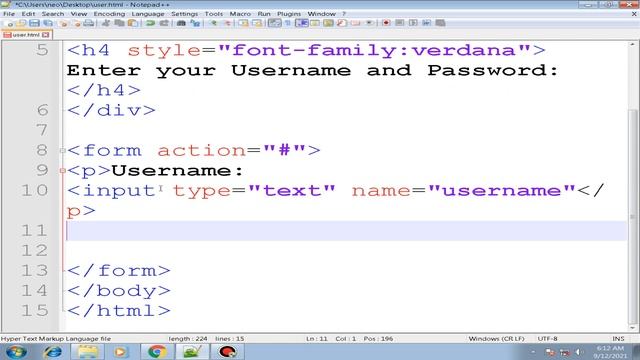Open the Windows Start button
Image resolution: width=640 pixels, height=360 pixels.
tap(16, 352)
